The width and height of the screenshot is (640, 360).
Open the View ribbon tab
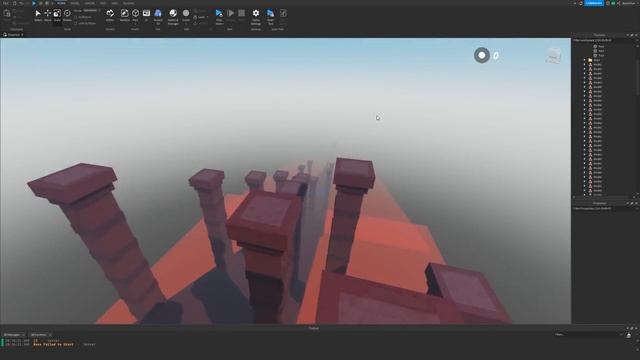115,3
